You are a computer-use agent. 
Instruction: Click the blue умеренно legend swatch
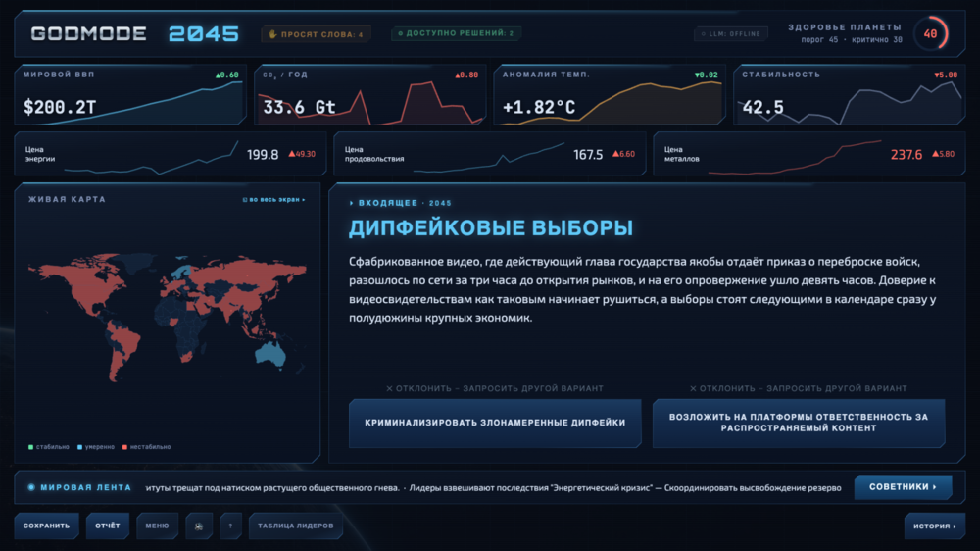click(79, 447)
